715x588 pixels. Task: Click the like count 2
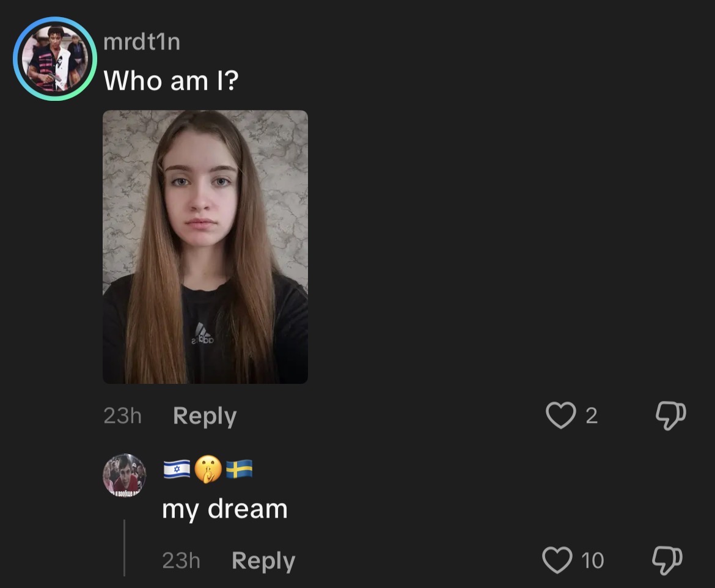pyautogui.click(x=591, y=416)
